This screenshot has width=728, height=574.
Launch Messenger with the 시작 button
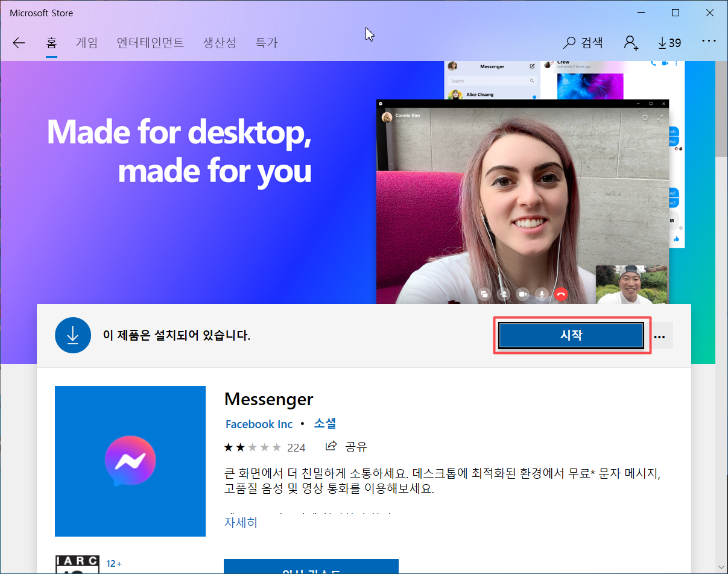(571, 335)
